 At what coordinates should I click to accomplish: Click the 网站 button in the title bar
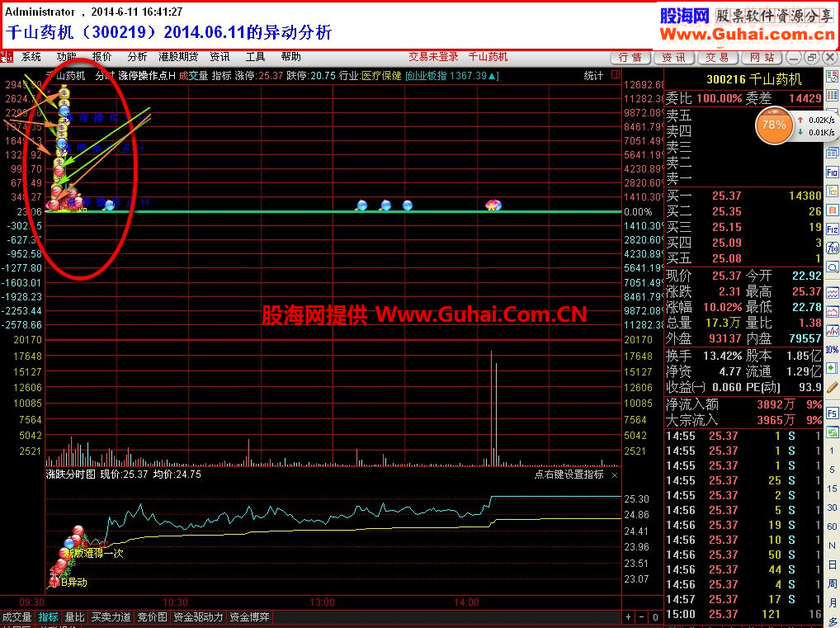pyautogui.click(x=762, y=57)
